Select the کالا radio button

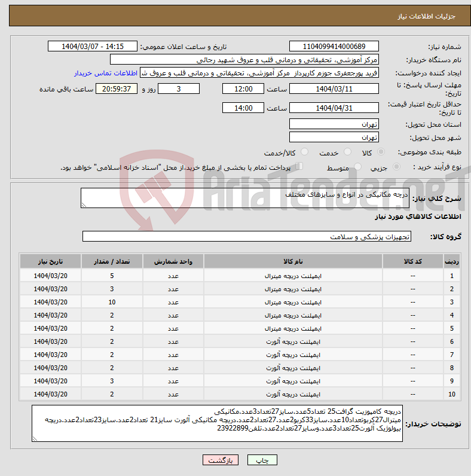[x=381, y=152]
